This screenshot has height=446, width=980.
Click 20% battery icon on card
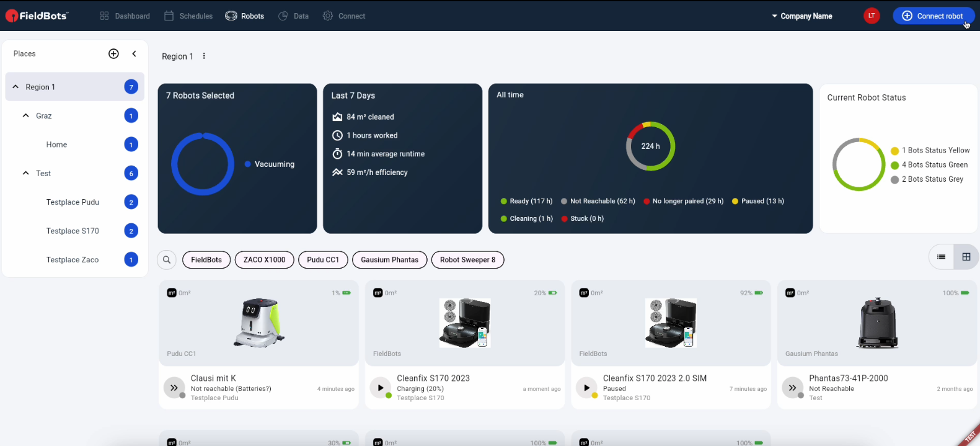coord(552,293)
